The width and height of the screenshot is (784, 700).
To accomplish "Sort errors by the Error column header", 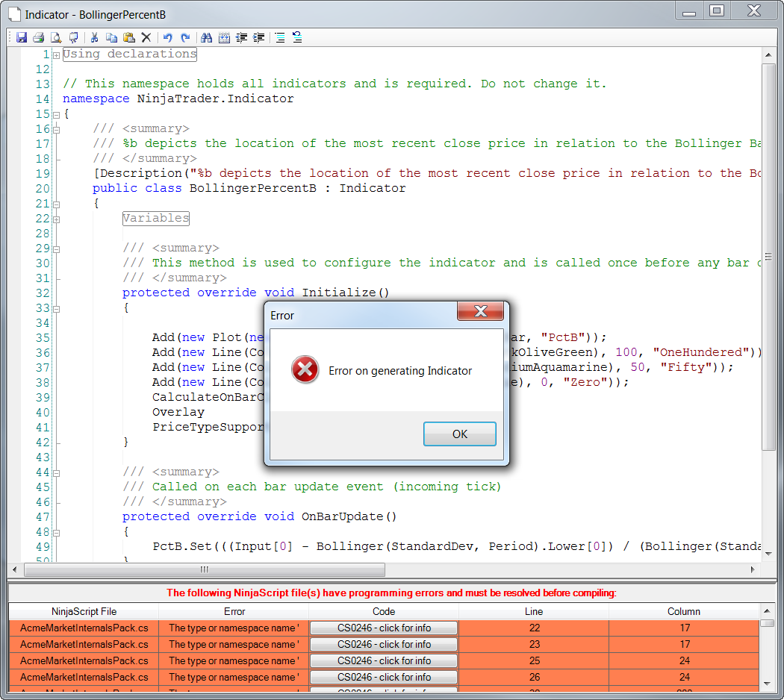I will pos(234,611).
